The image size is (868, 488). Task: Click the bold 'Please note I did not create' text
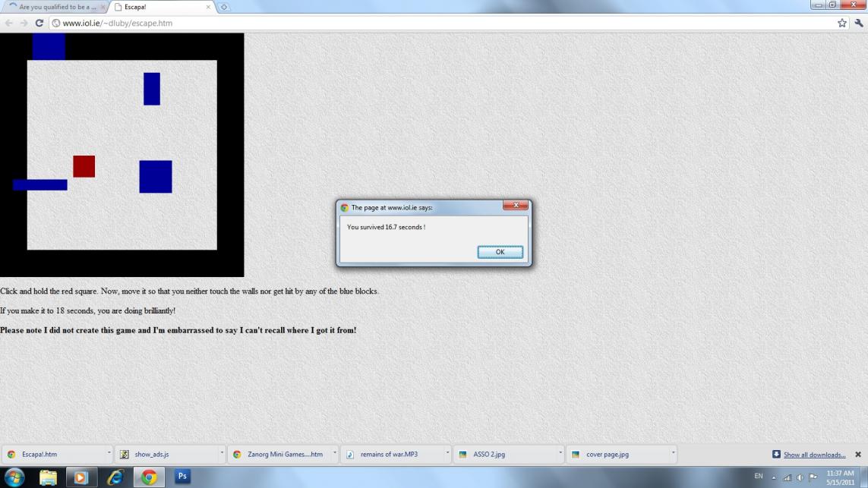178,330
